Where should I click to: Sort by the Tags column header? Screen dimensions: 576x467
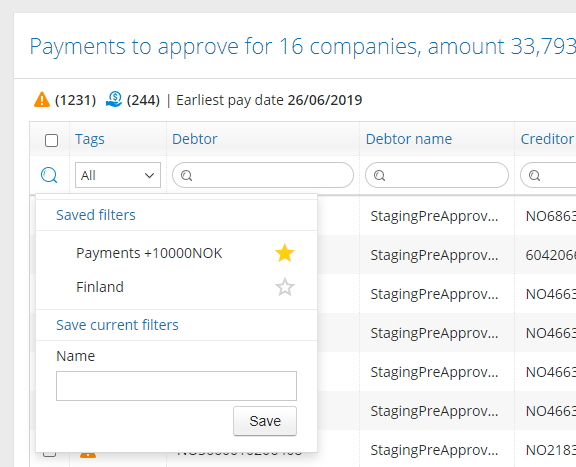(x=90, y=139)
